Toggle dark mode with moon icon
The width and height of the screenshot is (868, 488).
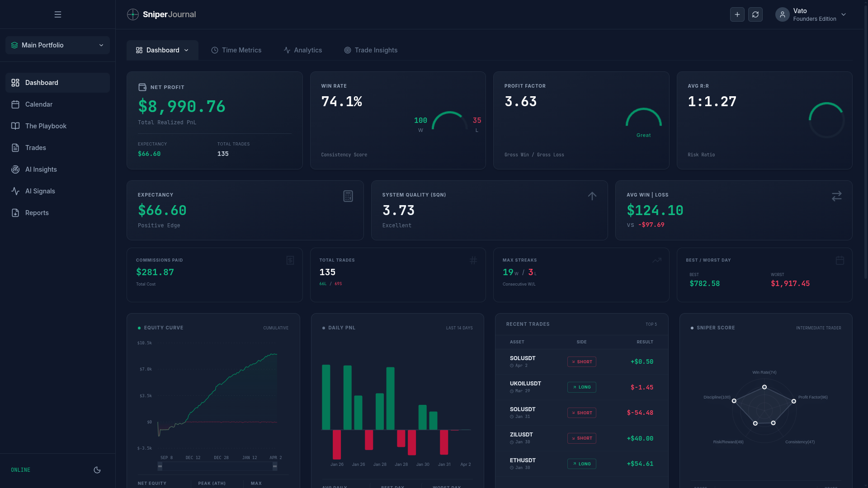97,470
